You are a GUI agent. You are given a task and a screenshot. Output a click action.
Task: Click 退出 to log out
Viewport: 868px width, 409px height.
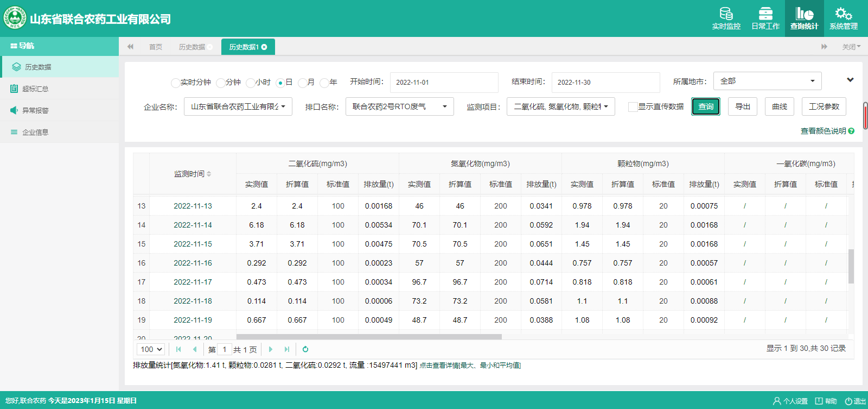(856, 401)
